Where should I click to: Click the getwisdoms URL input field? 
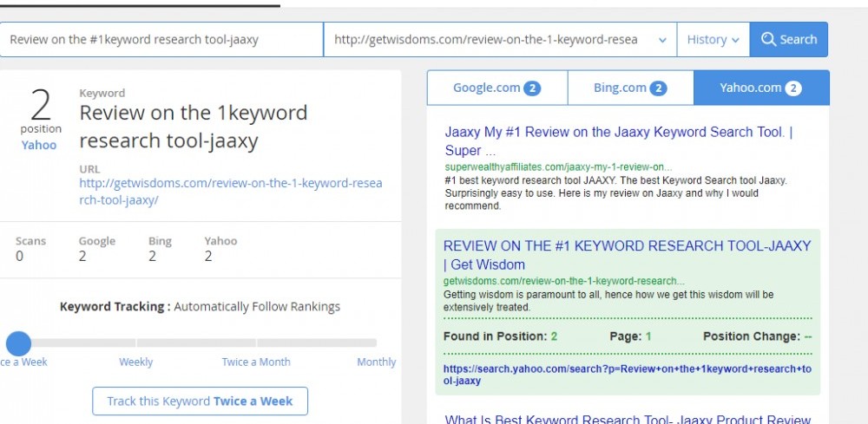[x=500, y=39]
